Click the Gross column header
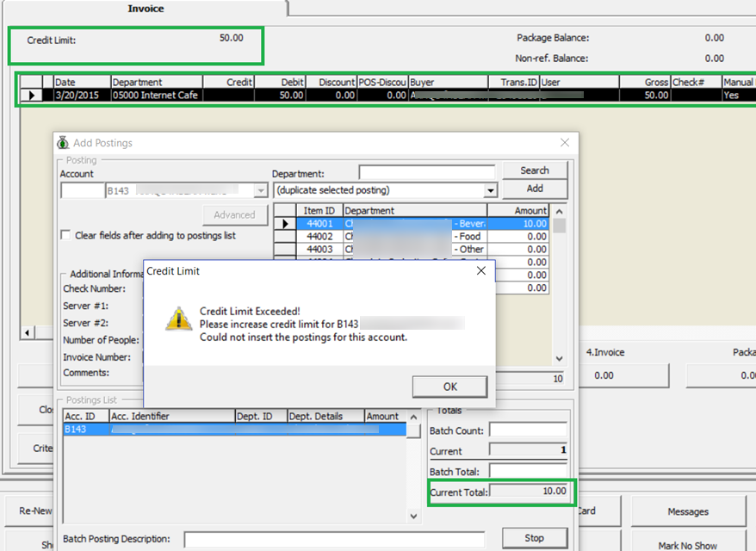The height and width of the screenshot is (551, 756). click(645, 82)
